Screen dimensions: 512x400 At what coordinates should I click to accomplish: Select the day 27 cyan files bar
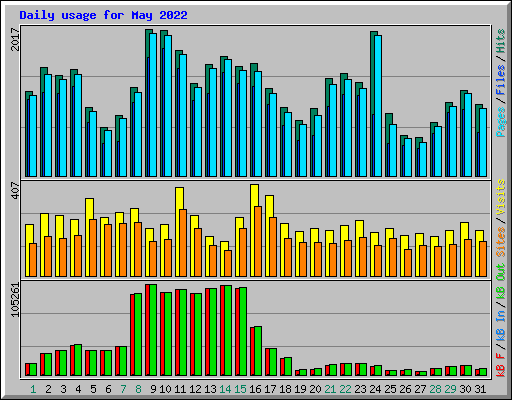point(423,160)
